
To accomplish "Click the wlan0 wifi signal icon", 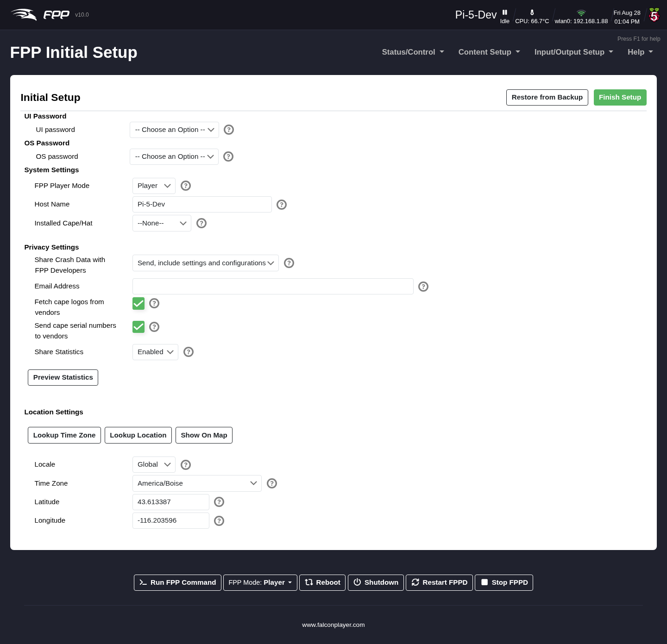I will [581, 13].
